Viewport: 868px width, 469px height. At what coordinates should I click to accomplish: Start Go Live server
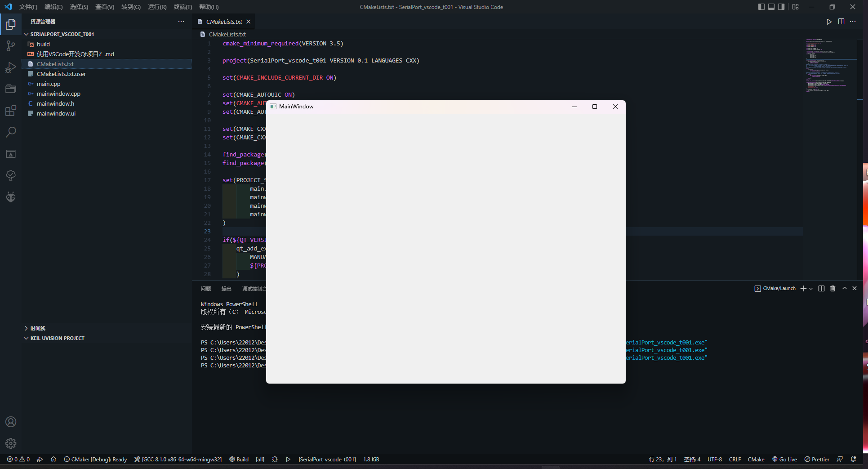(785, 460)
